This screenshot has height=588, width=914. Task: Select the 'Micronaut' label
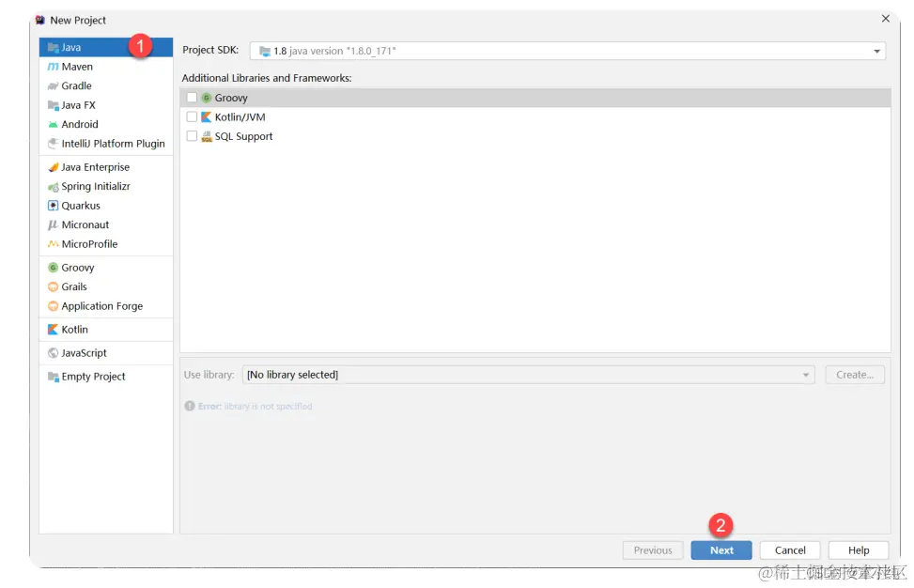point(85,224)
